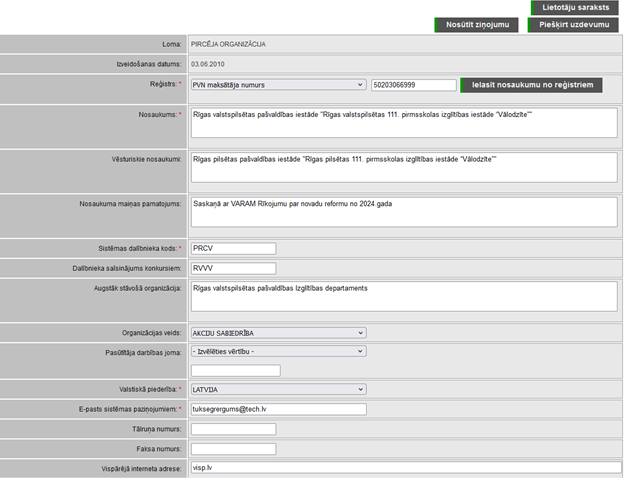Image resolution: width=624 pixels, height=478 pixels.
Task: Expand the Organizācijas veids dropdown
Action: (277, 332)
